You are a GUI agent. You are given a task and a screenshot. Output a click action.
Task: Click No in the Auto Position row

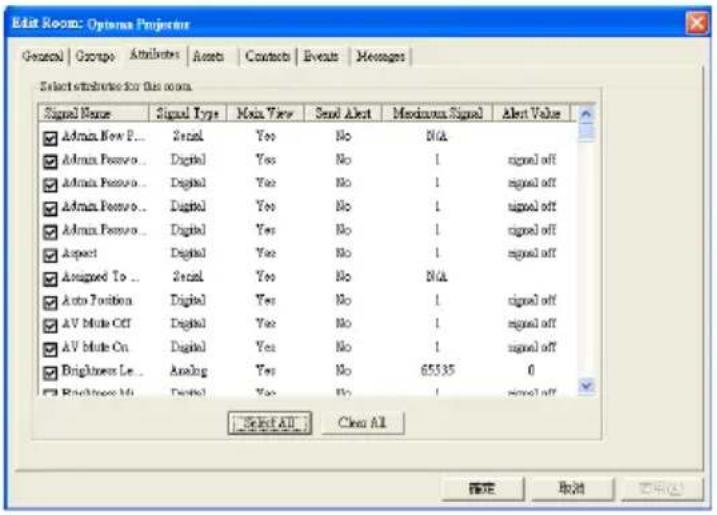click(x=343, y=300)
